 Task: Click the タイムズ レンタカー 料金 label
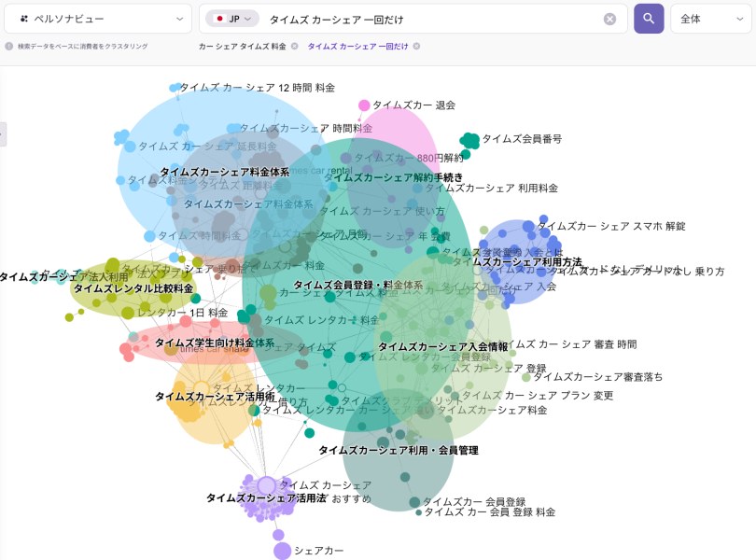(322, 320)
